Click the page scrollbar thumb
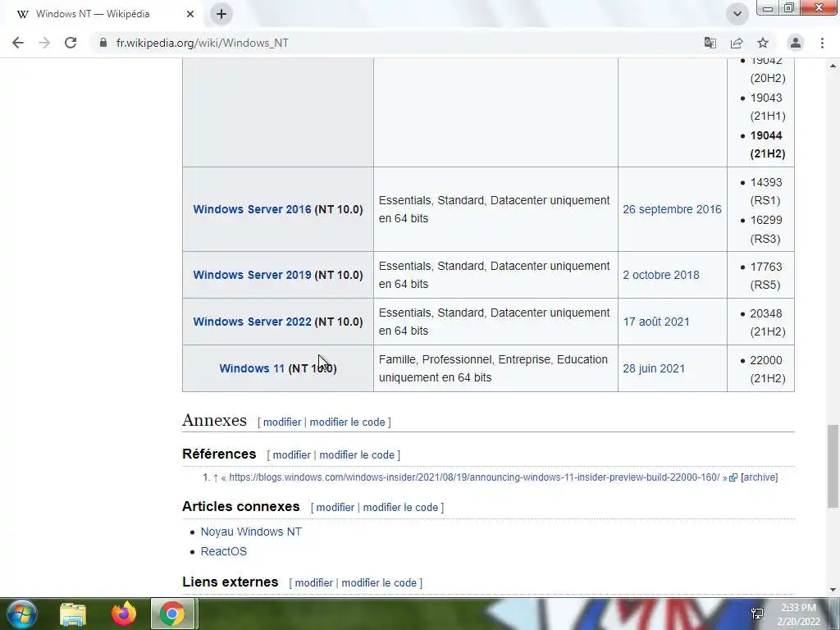This screenshot has height=630, width=840. click(833, 466)
